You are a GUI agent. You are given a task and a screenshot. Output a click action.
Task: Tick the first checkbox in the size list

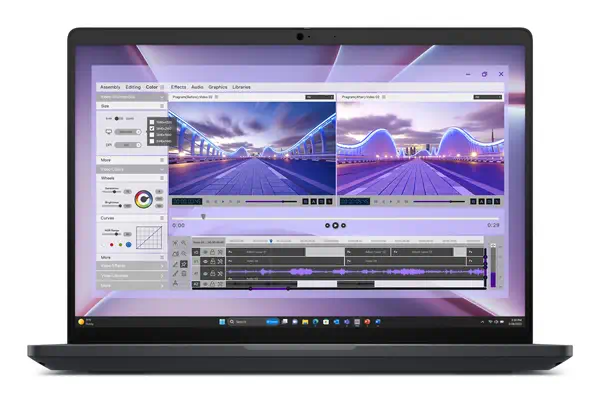(152, 121)
